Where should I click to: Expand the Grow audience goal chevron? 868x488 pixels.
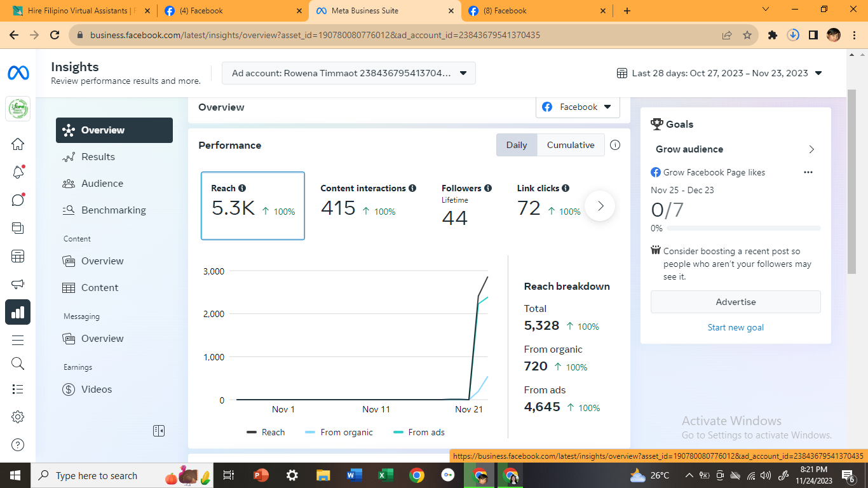click(x=811, y=149)
